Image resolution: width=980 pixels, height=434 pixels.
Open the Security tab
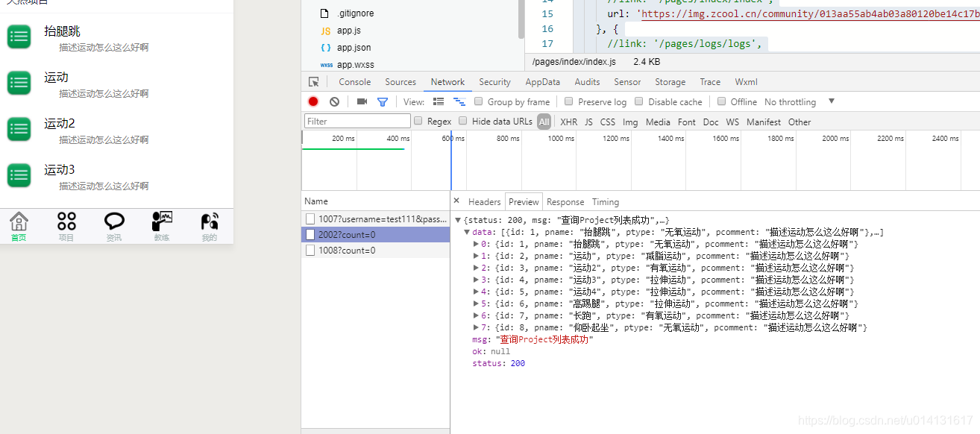pos(494,82)
